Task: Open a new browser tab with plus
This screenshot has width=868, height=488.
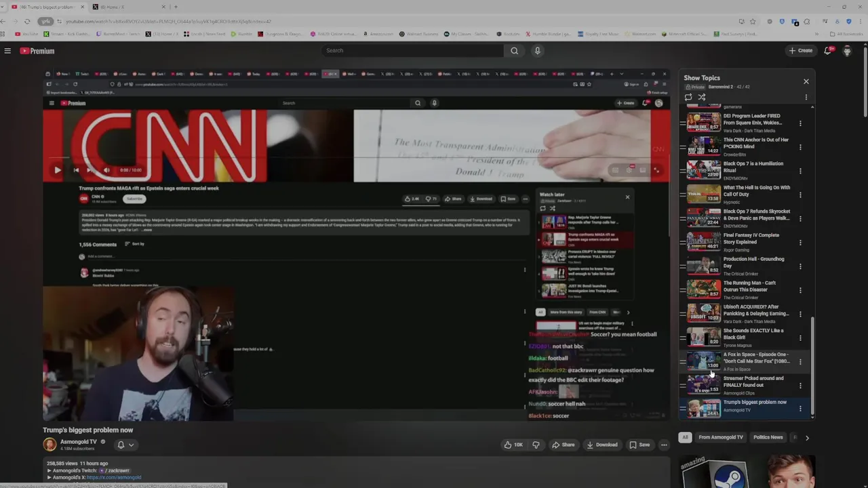Action: [x=176, y=7]
